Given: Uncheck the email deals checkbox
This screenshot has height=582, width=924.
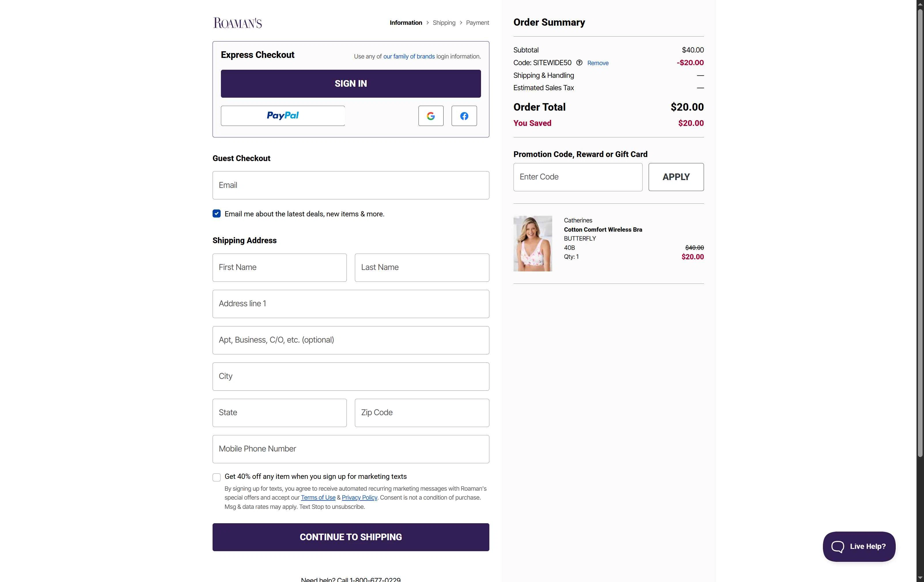Looking at the screenshot, I should (x=216, y=214).
